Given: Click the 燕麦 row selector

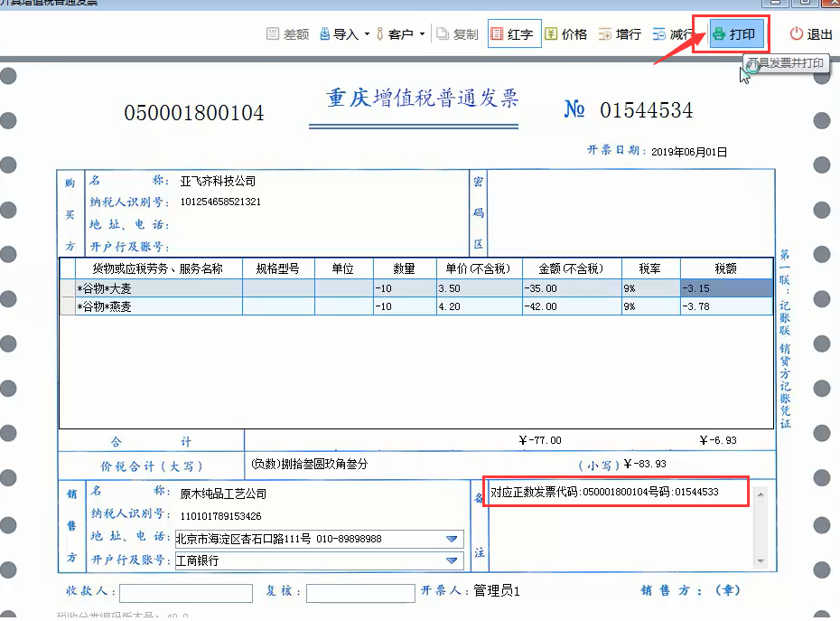Looking at the screenshot, I should coord(68,306).
